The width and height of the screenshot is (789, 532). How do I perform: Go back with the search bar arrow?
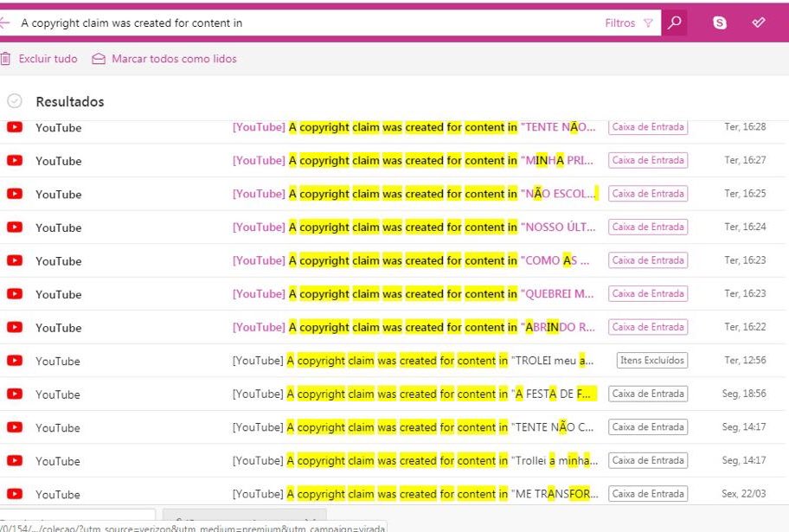point(4,22)
